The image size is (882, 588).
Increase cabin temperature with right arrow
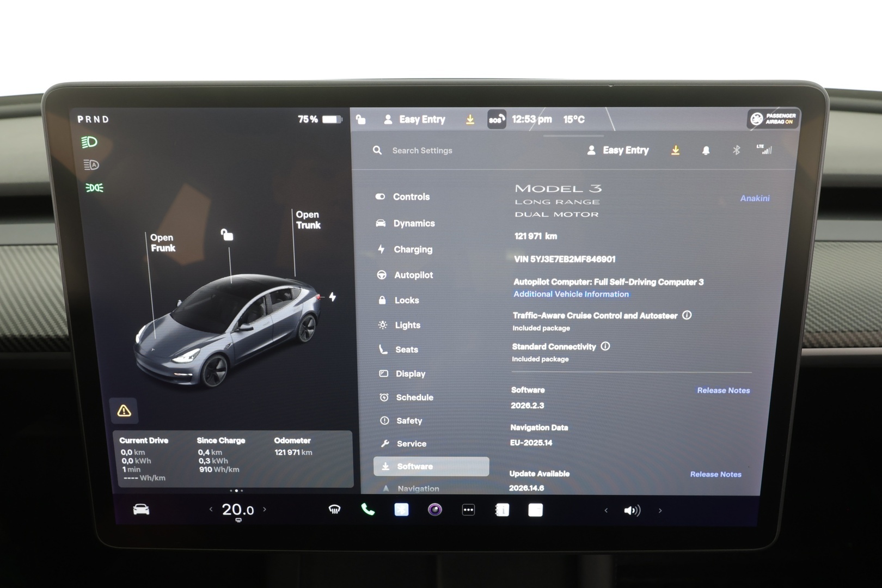[265, 510]
